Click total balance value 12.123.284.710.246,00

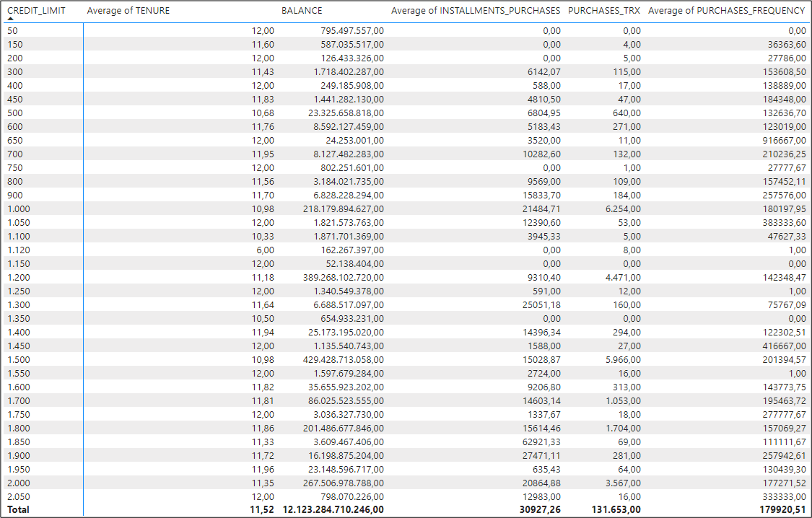[x=333, y=510]
